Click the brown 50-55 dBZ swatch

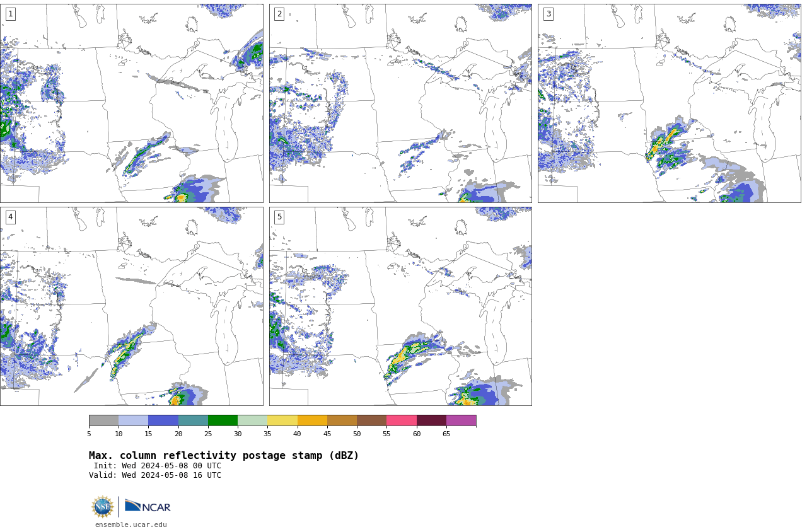pos(371,420)
